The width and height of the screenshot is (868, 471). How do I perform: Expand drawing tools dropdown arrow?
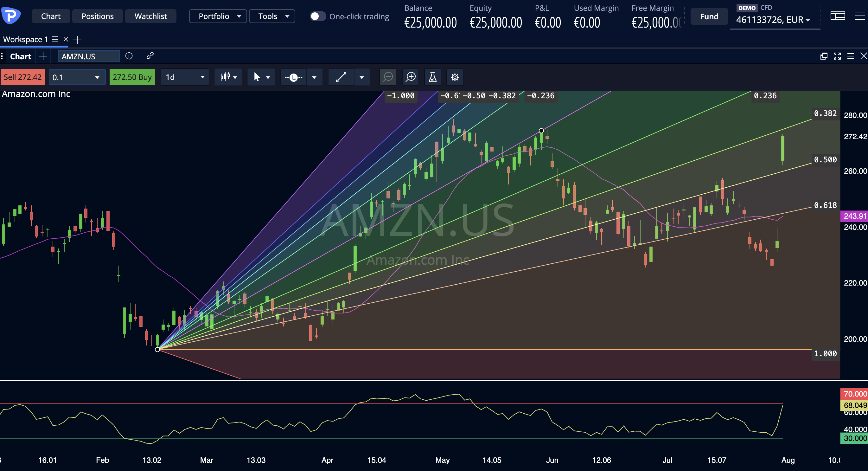coord(362,77)
